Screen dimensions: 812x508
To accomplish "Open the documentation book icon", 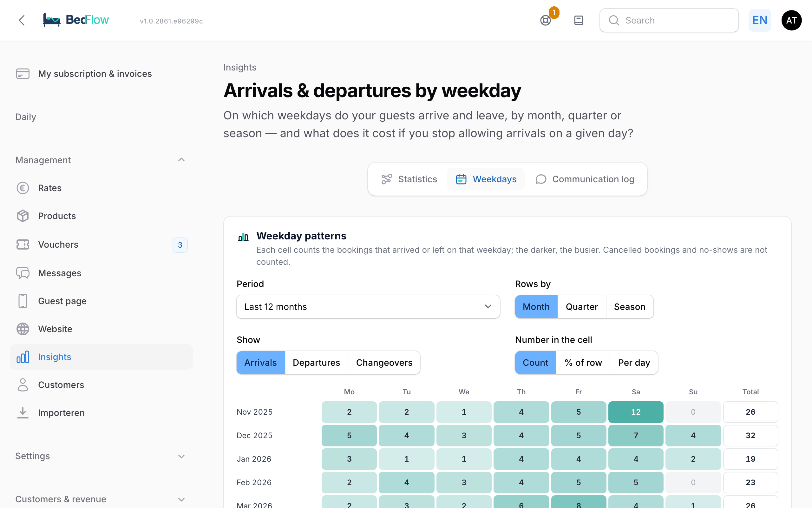I will tap(579, 20).
